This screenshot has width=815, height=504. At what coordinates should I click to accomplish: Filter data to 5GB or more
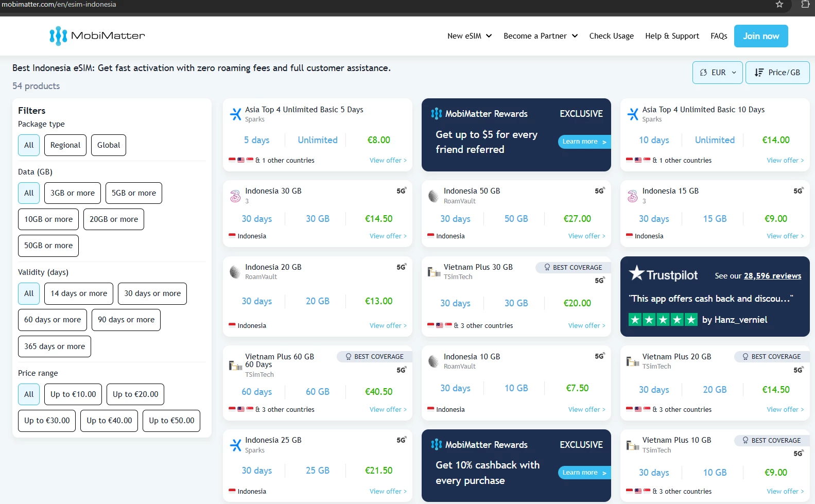134,193
